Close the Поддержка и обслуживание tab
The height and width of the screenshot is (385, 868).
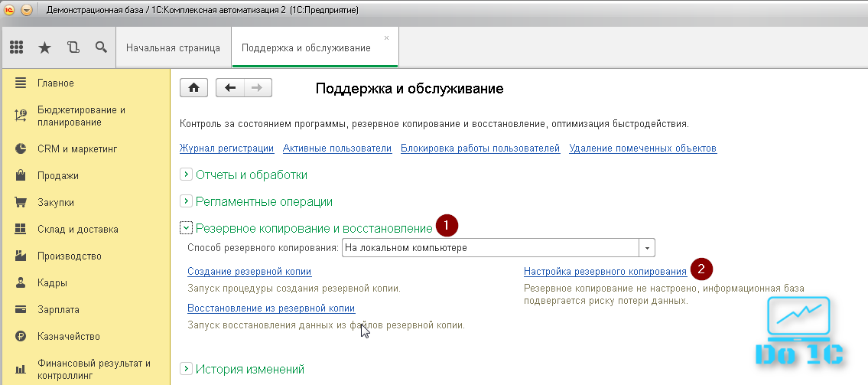pos(386,38)
